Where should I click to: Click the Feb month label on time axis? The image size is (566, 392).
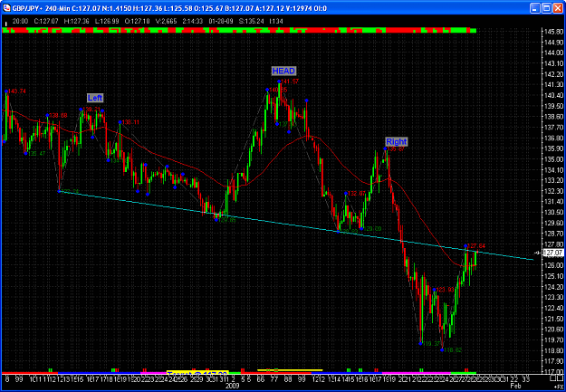(x=515, y=386)
